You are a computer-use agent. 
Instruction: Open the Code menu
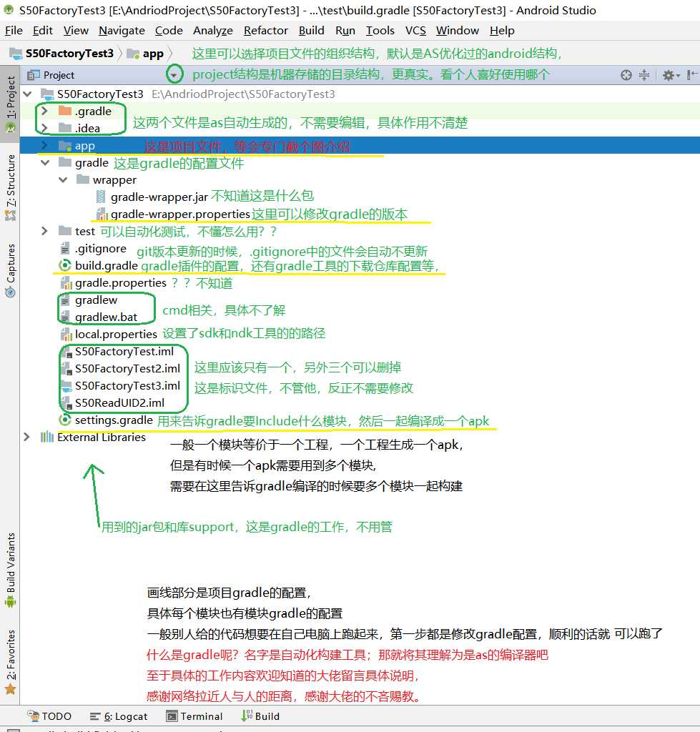tap(169, 31)
